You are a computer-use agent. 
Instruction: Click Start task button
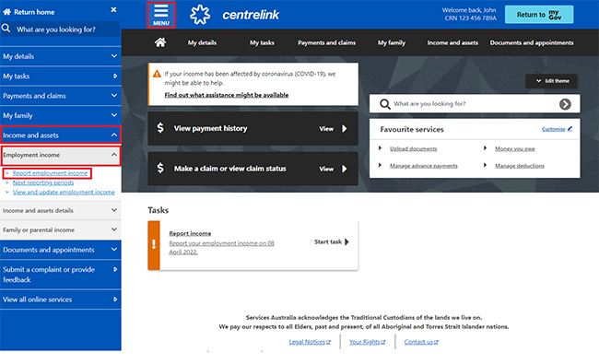coord(332,241)
